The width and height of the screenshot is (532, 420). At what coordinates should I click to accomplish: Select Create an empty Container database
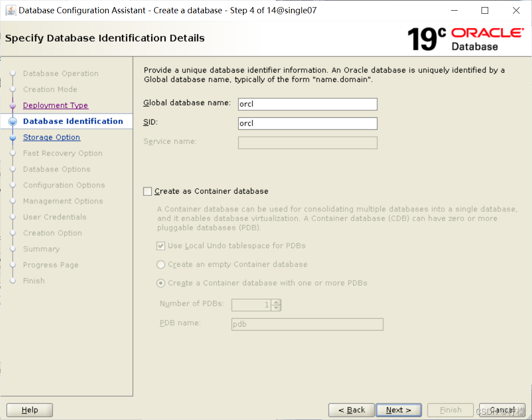click(x=161, y=264)
